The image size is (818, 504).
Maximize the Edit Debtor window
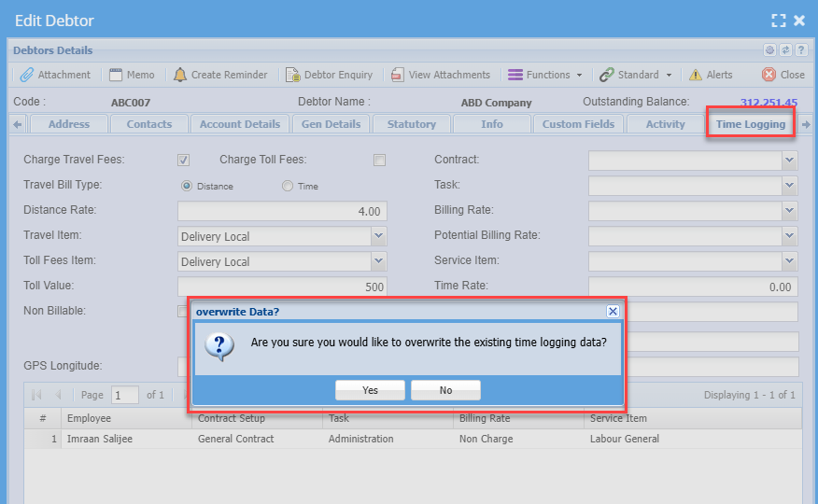(779, 21)
